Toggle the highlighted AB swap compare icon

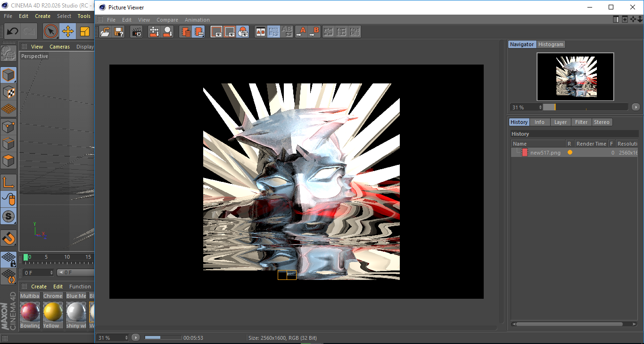(273, 32)
